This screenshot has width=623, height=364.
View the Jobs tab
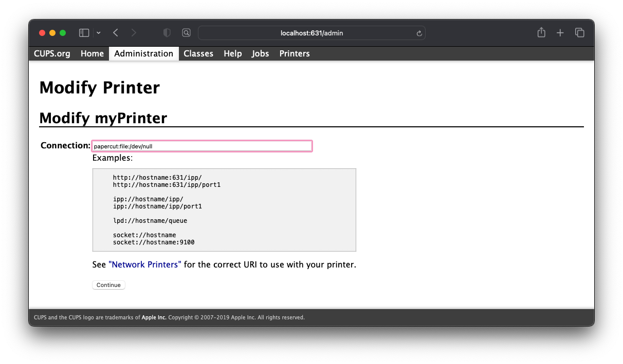pos(261,53)
